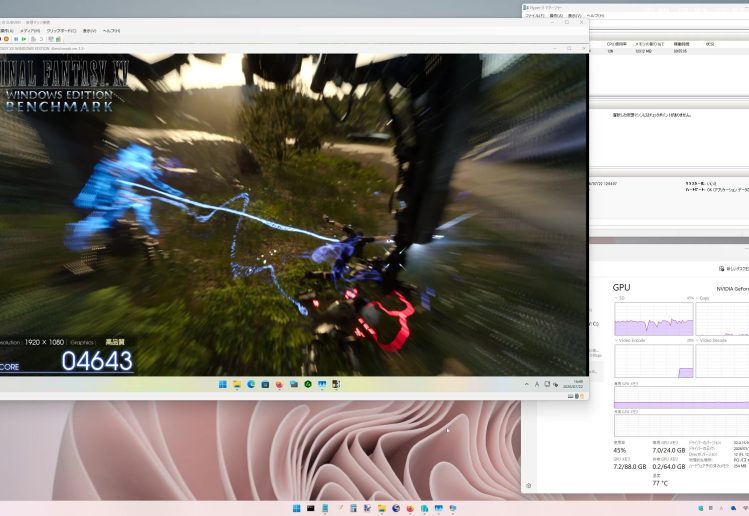Sort by CPU 使用率 column in Hyper-V Manager
Screen dimensions: 749x516
(x=616, y=44)
